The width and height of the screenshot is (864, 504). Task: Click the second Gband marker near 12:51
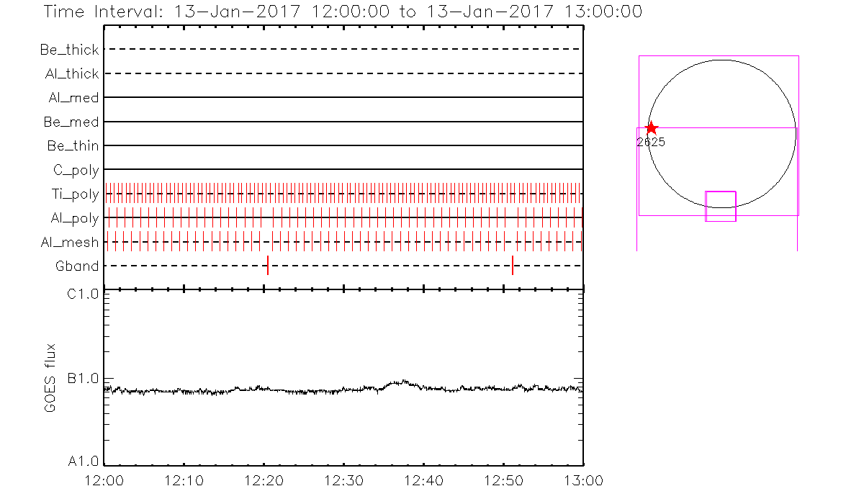(513, 266)
